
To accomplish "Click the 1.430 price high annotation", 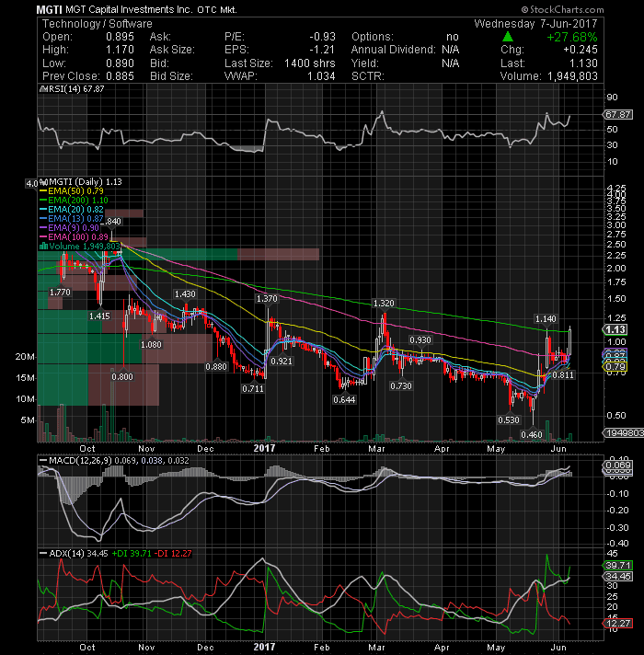I will [x=185, y=294].
